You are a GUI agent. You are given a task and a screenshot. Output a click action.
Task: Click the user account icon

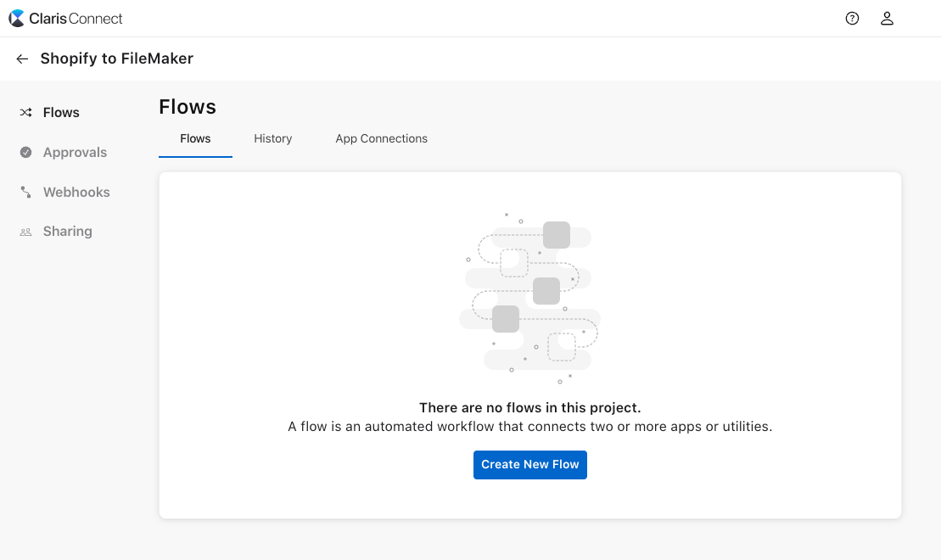point(887,17)
